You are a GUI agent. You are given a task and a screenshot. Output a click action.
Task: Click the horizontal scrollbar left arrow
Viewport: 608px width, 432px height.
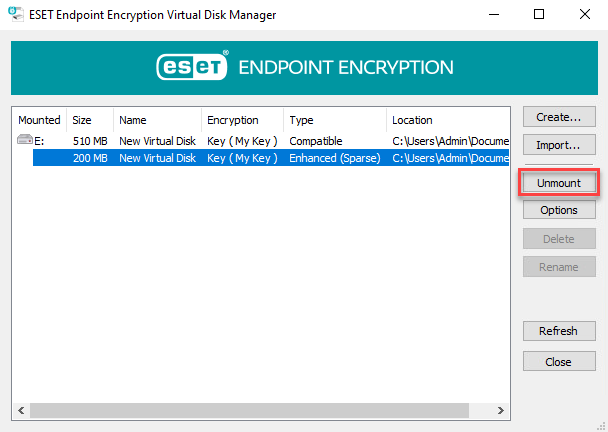(21, 410)
